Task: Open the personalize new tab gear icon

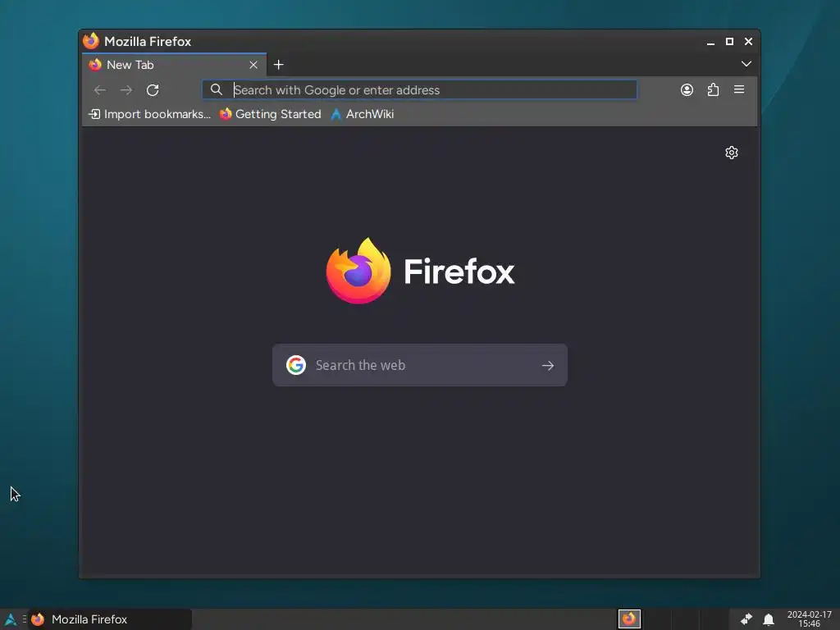Action: 732,153
